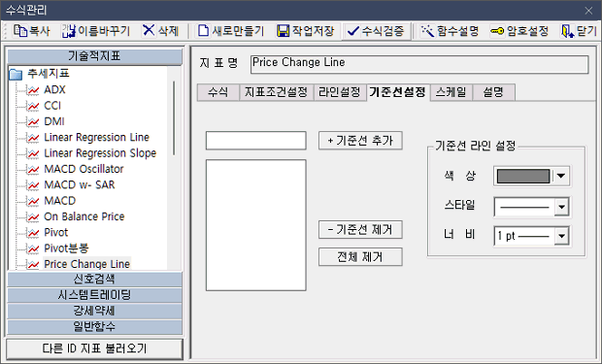This screenshot has width=602, height=364.
Task: Expand the 일반함수 category section
Action: [x=94, y=326]
